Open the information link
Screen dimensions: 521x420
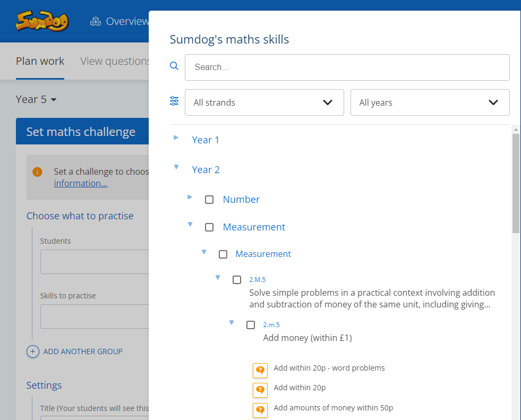(81, 183)
